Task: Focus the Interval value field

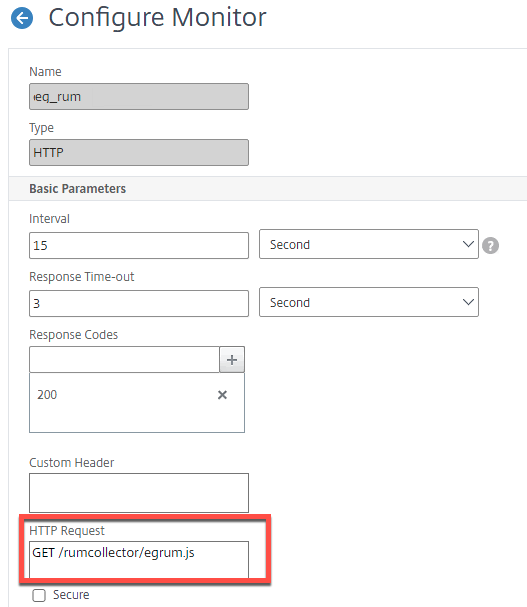Action: (139, 245)
